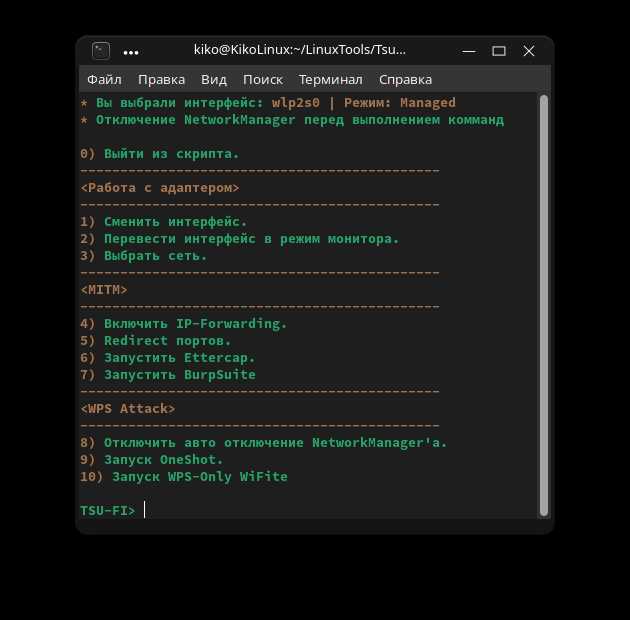630x620 pixels.
Task: Click the '<MITM>' section heading
Action: 104,290
